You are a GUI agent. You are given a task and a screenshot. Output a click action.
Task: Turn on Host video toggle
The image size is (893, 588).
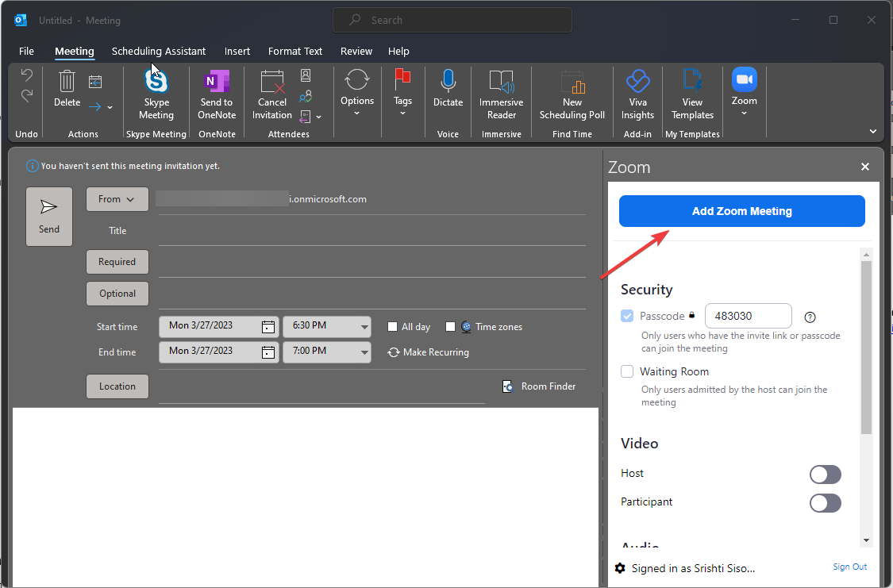(825, 474)
